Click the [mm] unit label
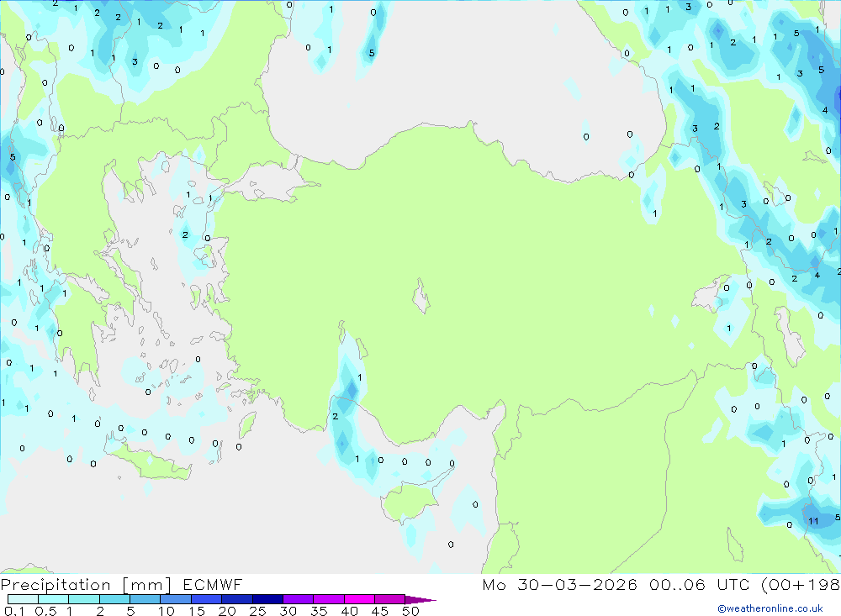Screen dimensions: 841x616 pyautogui.click(x=146, y=584)
